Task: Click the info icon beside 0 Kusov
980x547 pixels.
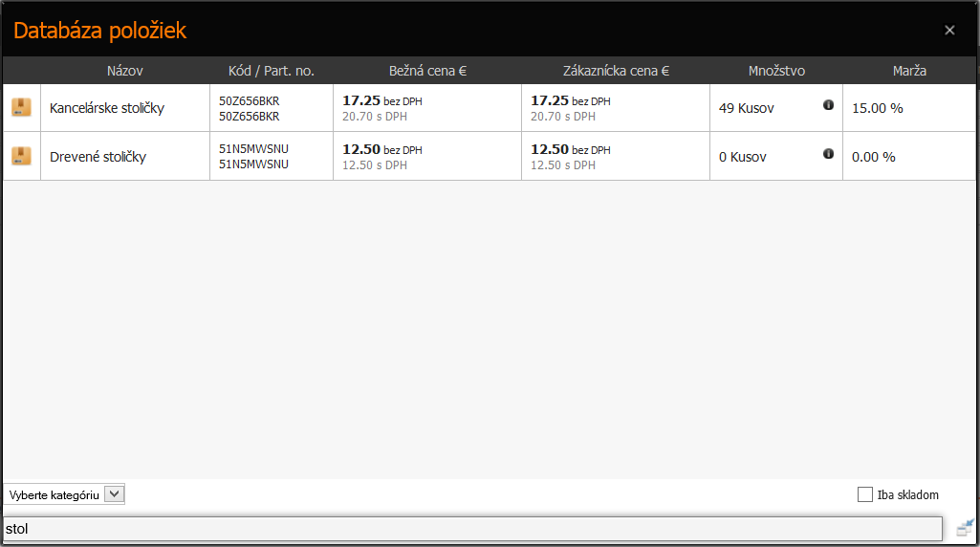Action: pyautogui.click(x=828, y=154)
